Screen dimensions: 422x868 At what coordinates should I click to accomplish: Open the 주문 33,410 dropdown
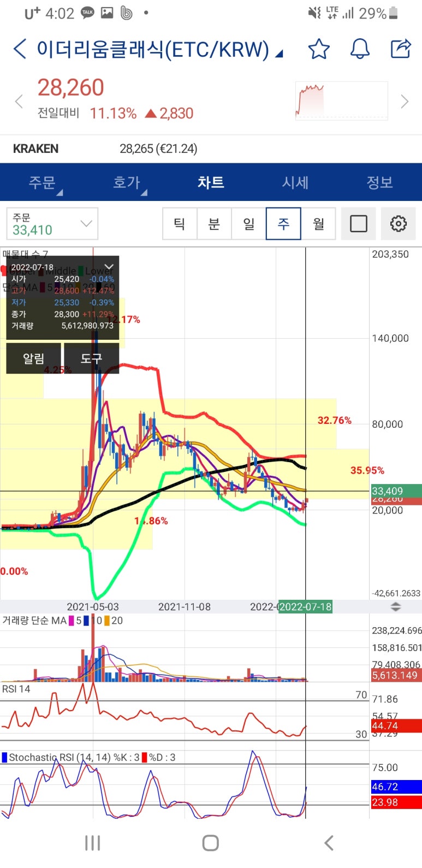click(52, 224)
